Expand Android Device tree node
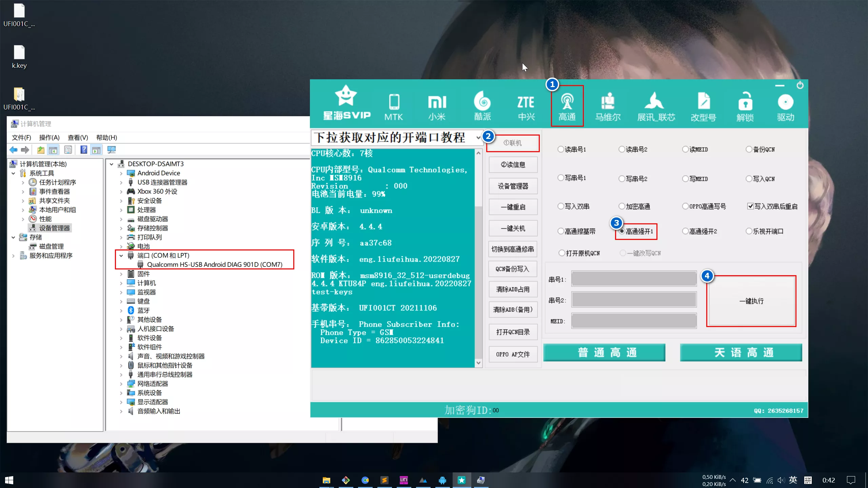868x488 pixels. point(121,173)
